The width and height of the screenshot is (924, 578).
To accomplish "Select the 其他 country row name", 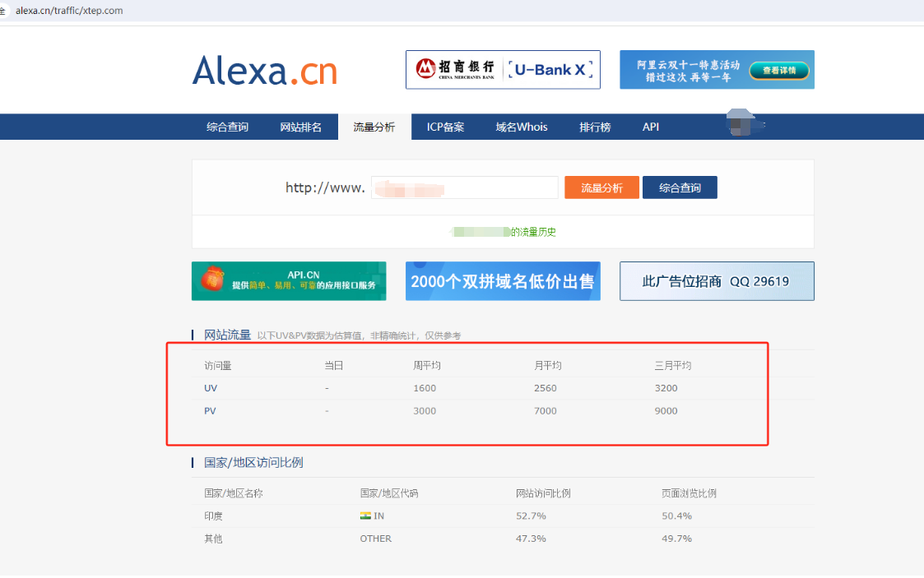I will tap(213, 539).
